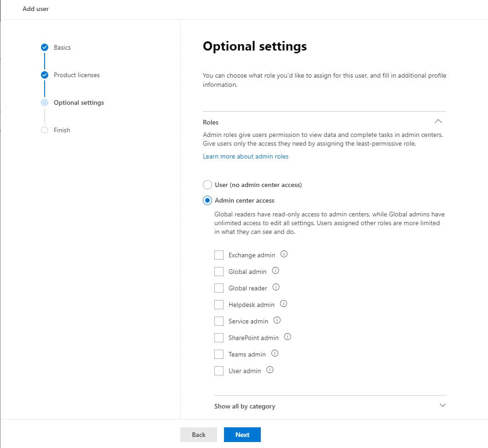Open the Service admin info tooltip icon
488x448 pixels.
[277, 320]
